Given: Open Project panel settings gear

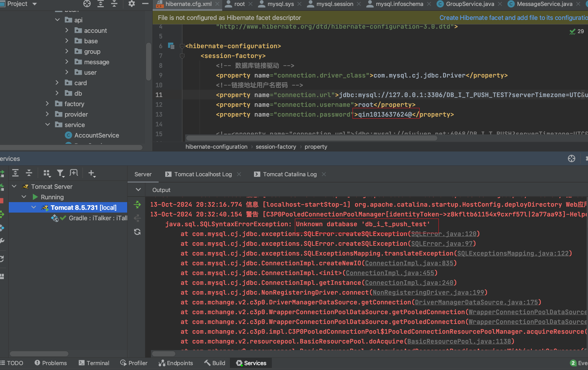Looking at the screenshot, I should coord(132,4).
